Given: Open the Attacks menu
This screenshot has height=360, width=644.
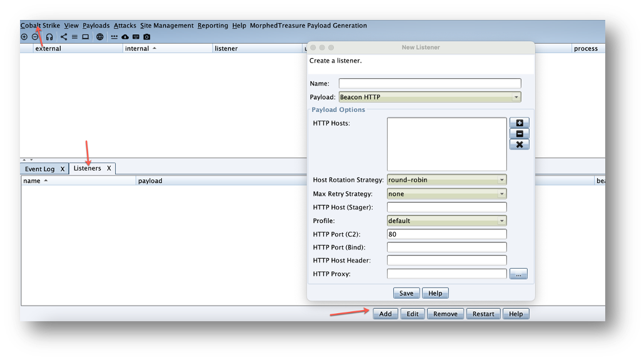Looking at the screenshot, I should click(x=125, y=26).
